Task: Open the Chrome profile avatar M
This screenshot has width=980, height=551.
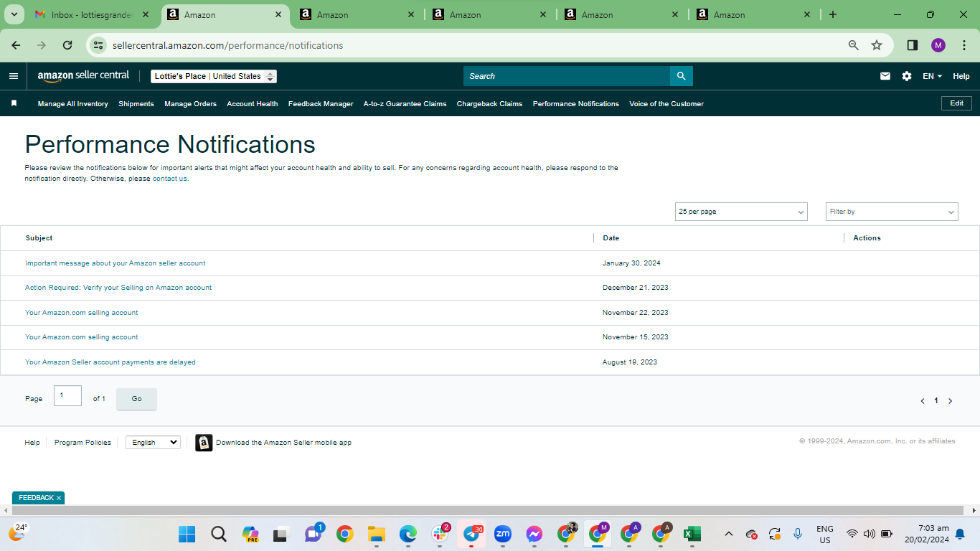Action: pos(938,45)
